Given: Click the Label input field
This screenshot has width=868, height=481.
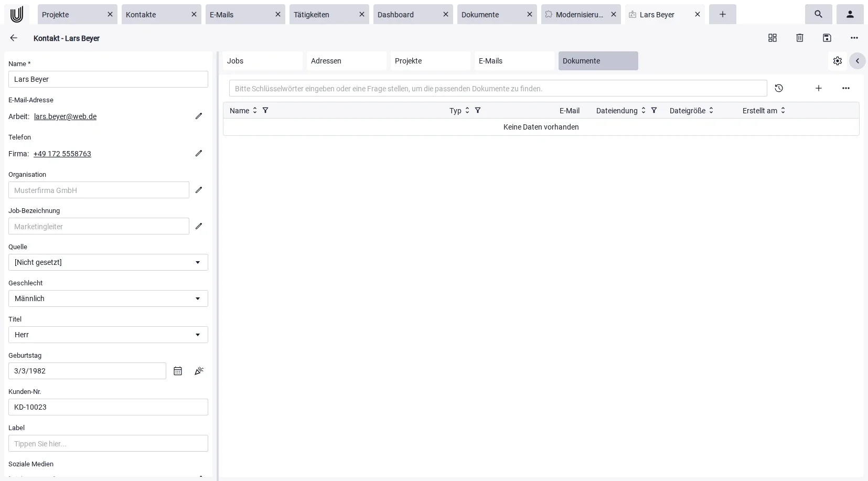Looking at the screenshot, I should click(108, 443).
